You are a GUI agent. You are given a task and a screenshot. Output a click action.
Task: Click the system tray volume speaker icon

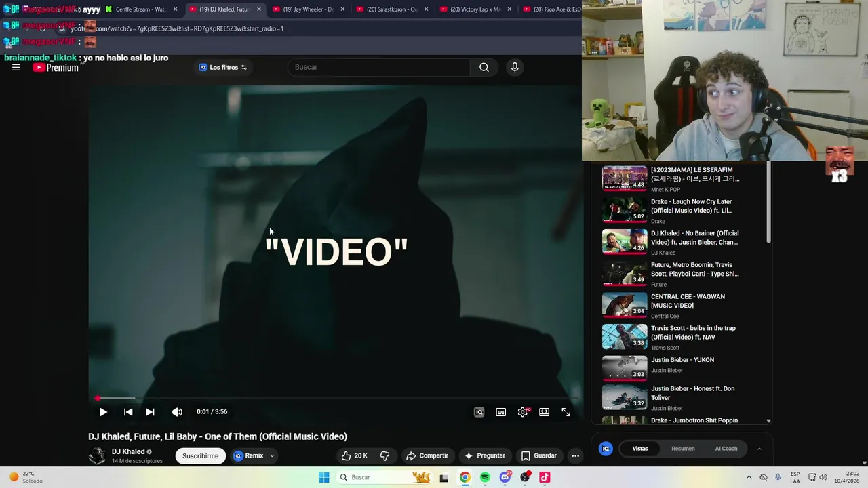coord(823,477)
